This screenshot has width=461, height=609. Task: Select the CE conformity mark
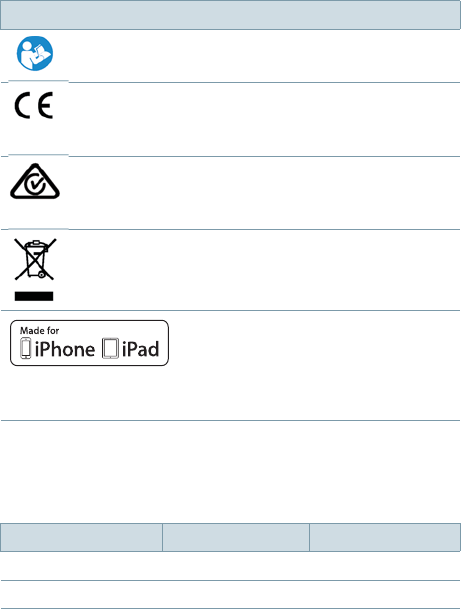coord(34,105)
